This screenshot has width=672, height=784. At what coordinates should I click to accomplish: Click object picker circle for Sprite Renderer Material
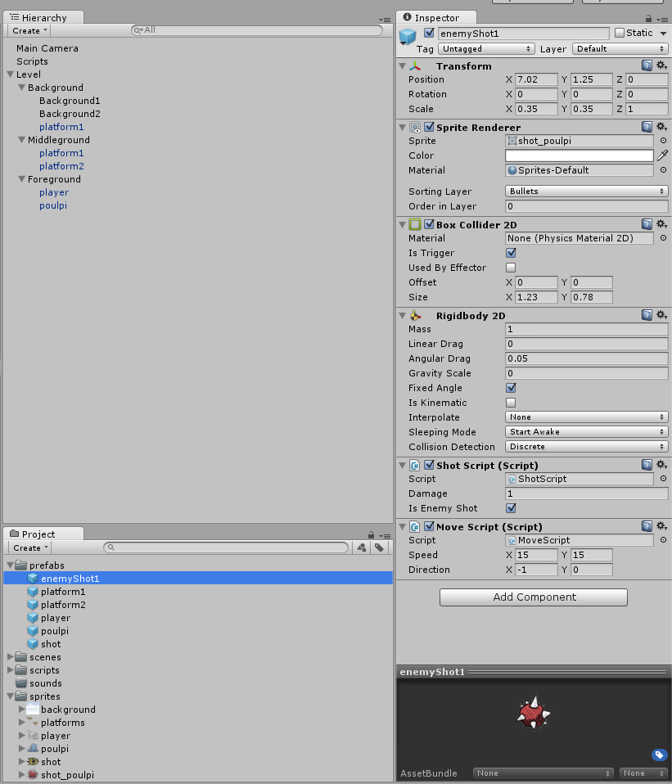pyautogui.click(x=663, y=170)
